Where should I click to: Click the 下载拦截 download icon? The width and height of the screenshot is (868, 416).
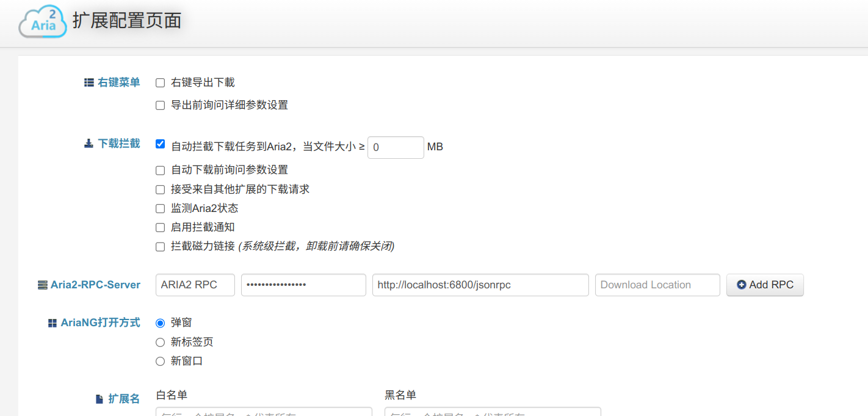click(x=89, y=144)
